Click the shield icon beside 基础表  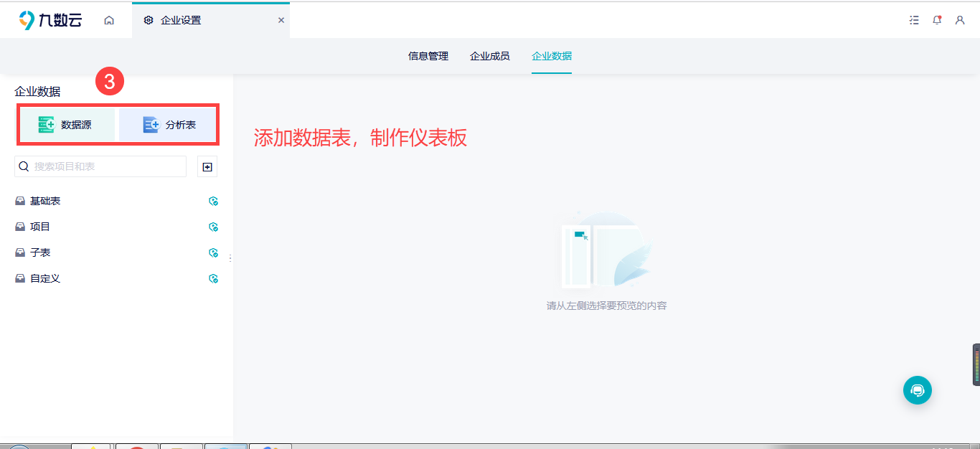(x=213, y=202)
